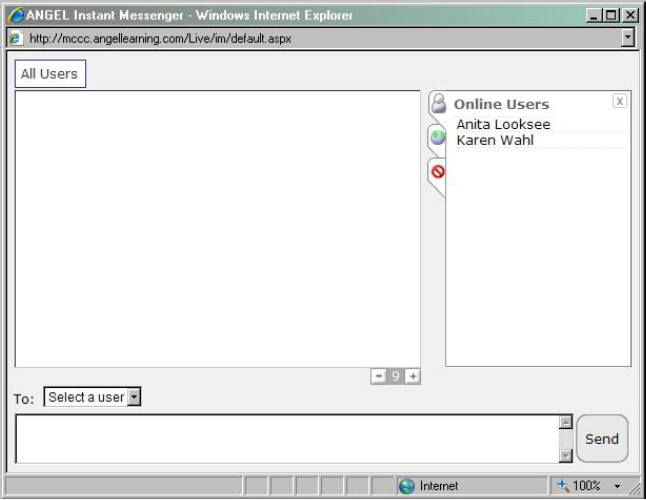Expand the address bar URL dropdown arrow

pyautogui.click(x=628, y=37)
